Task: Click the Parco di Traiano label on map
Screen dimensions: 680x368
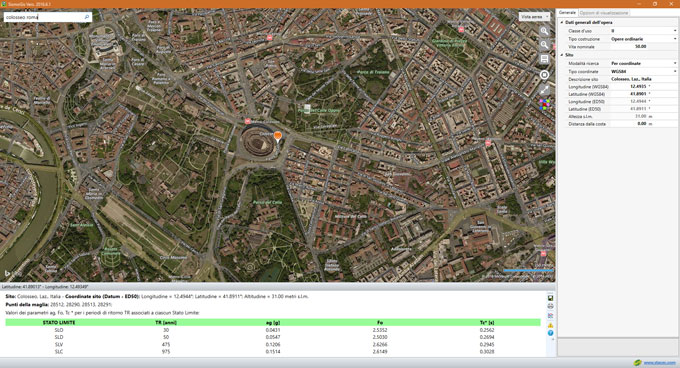Action: coord(373,72)
